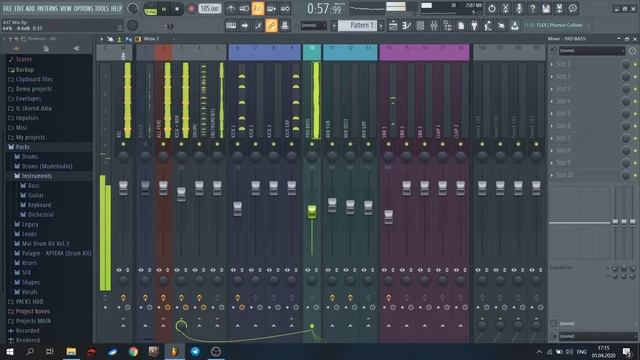The width and height of the screenshot is (640, 360).
Task: Toggle mute on the DRUMS track
Action: (199, 144)
